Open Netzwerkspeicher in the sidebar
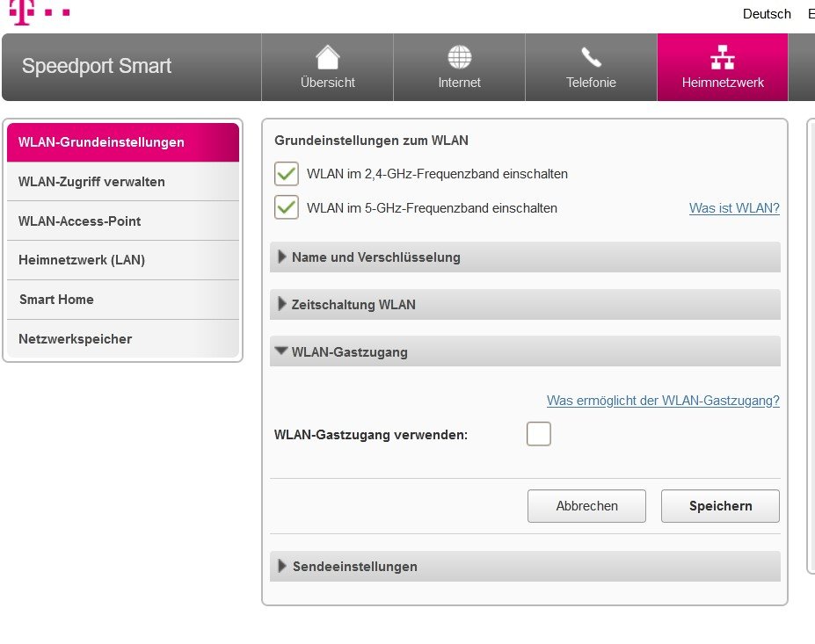The image size is (815, 644). (123, 338)
